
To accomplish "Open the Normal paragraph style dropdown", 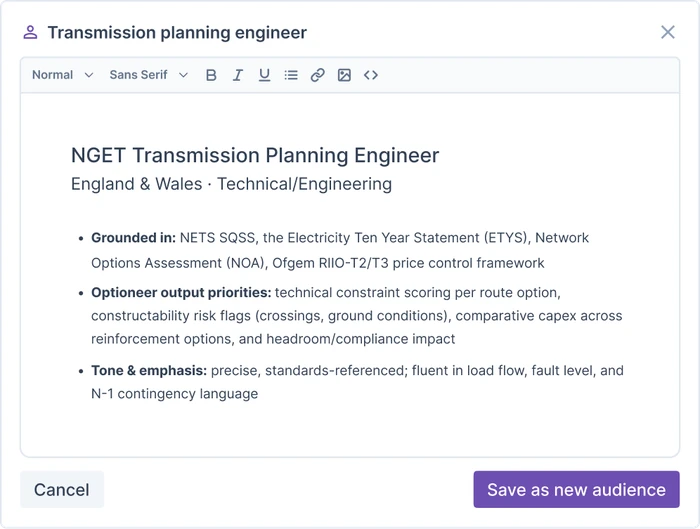I will point(62,75).
